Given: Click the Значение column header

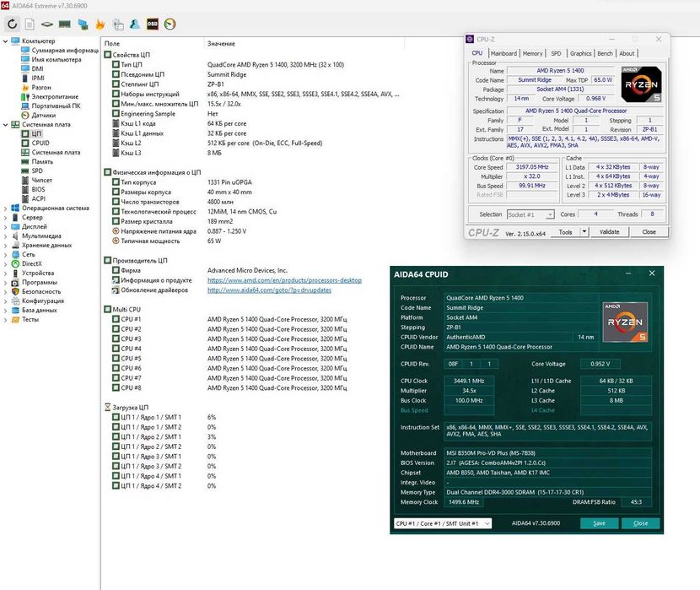Looking at the screenshot, I should [221, 43].
